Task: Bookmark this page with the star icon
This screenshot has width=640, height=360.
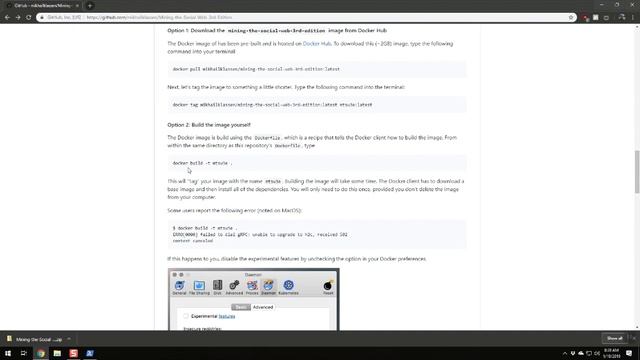Action: [571, 18]
